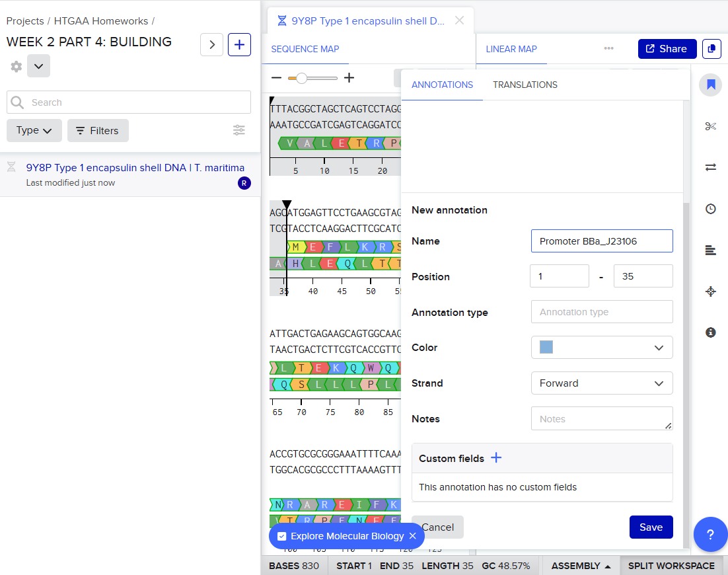Toggle the Explore Molecular Biology checkbox
Image resolution: width=728 pixels, height=575 pixels.
[282, 536]
